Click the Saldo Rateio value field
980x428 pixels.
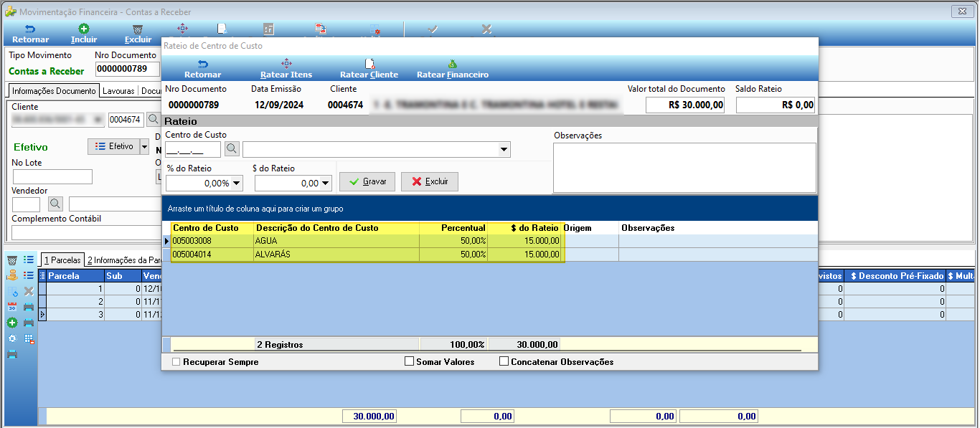(x=776, y=105)
